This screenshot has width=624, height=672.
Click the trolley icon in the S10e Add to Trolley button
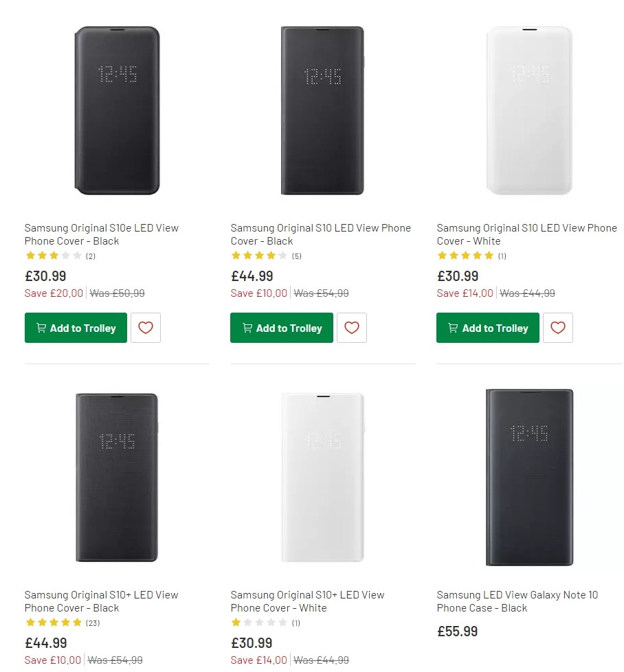[x=41, y=328]
